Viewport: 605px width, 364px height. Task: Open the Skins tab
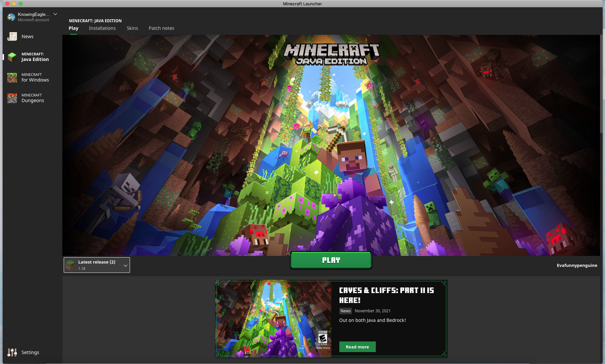[132, 28]
